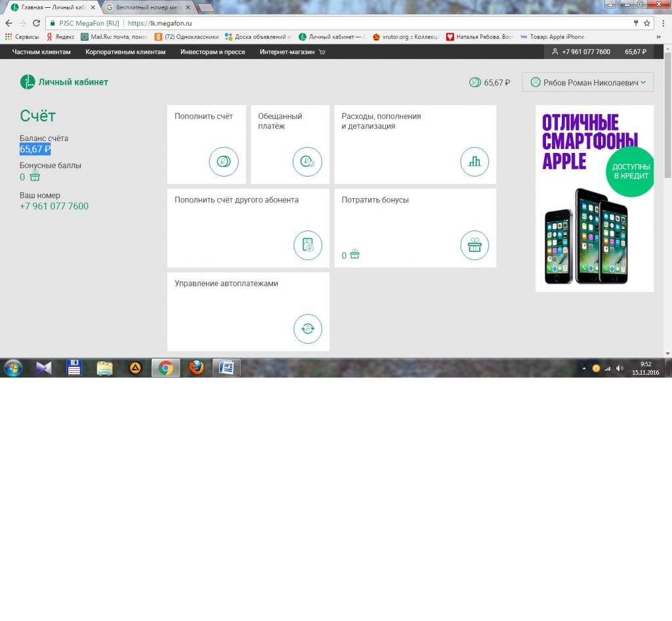Open Firefox from the taskbar
Viewport: 672px width, 621px height.
(196, 368)
